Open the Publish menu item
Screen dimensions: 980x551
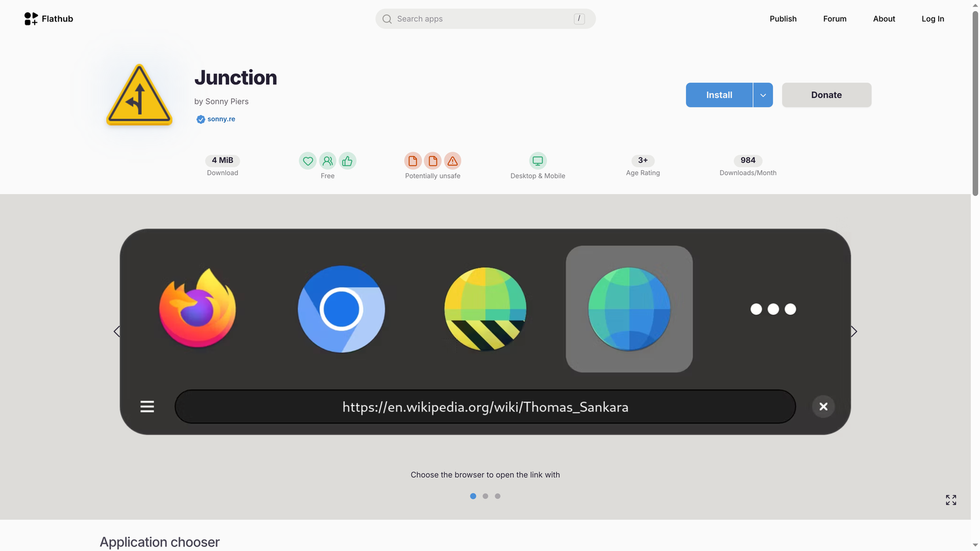click(783, 19)
